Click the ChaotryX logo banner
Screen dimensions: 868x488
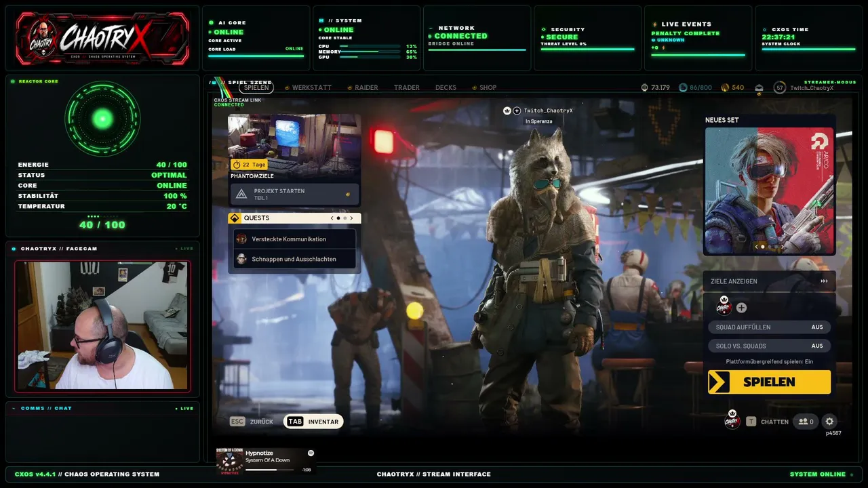point(102,39)
